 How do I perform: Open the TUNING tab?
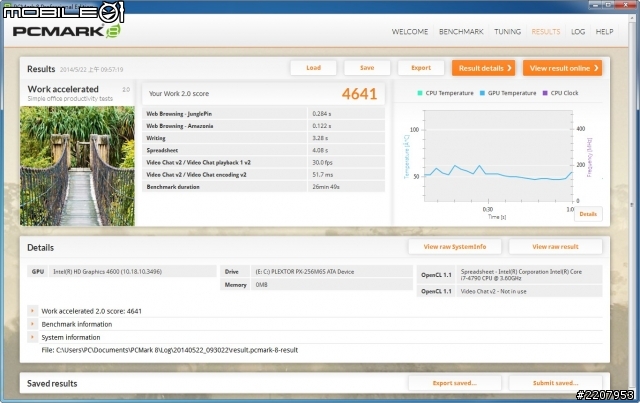pos(507,31)
